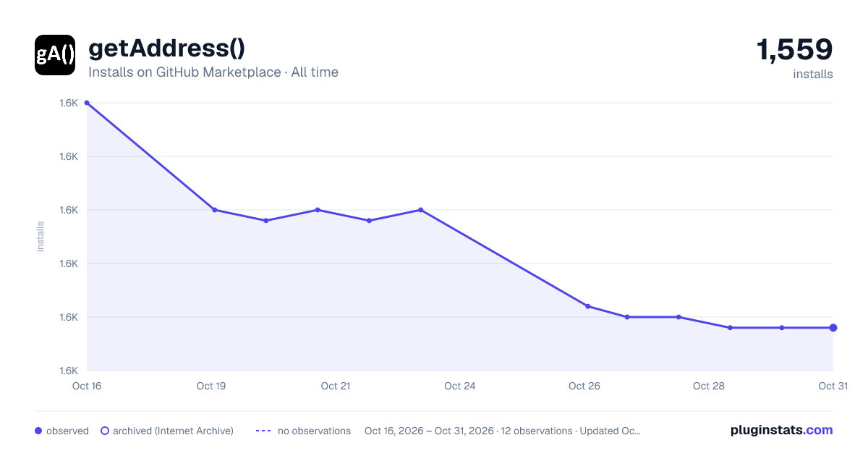Open the pluginstats.com link
Viewport: 868px width, 456px height.
pos(782,430)
